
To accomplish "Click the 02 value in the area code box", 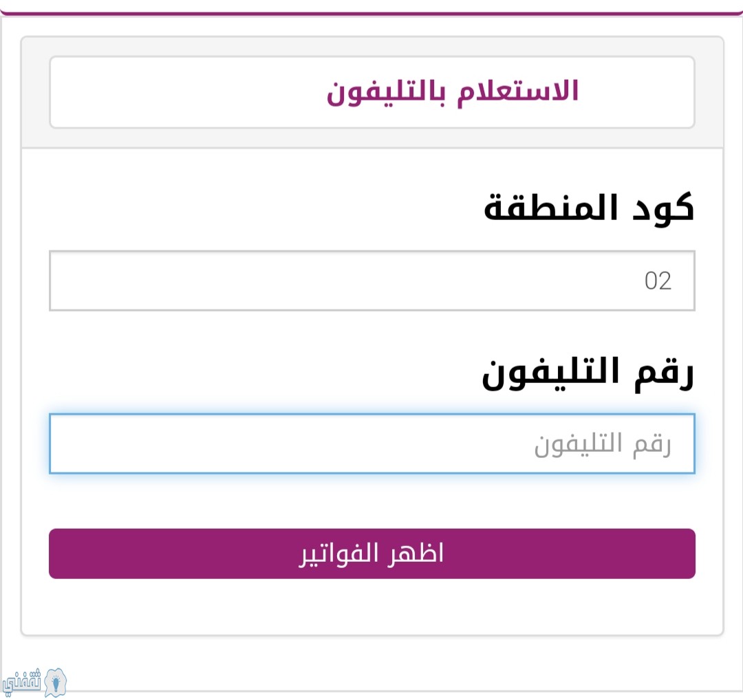I will point(658,281).
